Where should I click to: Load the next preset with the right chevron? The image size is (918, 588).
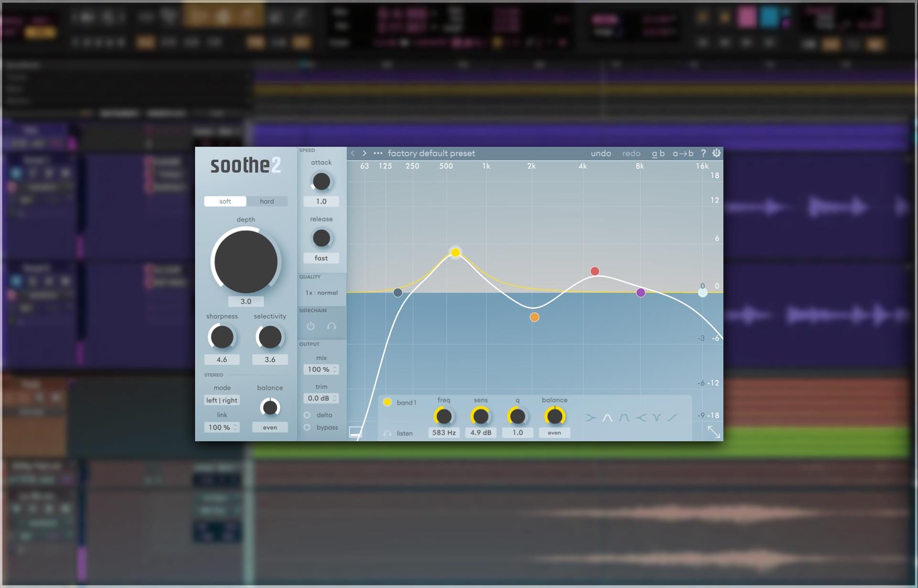364,153
